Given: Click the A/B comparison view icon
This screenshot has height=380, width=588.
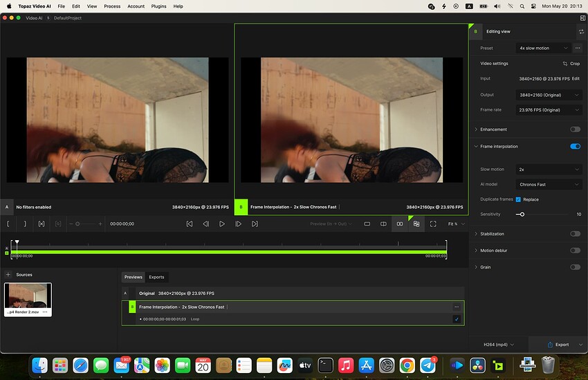Looking at the screenshot, I should 416,224.
